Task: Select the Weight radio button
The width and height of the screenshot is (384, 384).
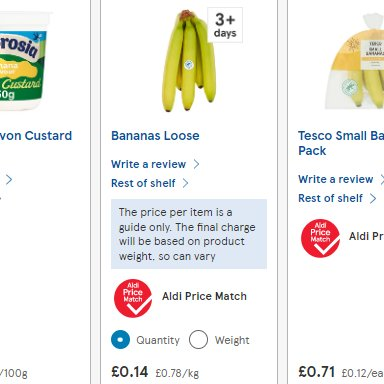Action: pos(198,340)
